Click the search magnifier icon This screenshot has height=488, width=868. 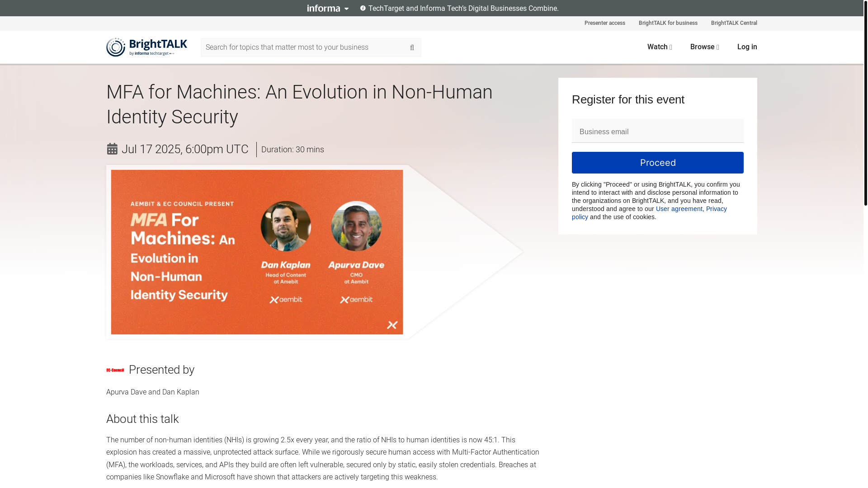[412, 47]
